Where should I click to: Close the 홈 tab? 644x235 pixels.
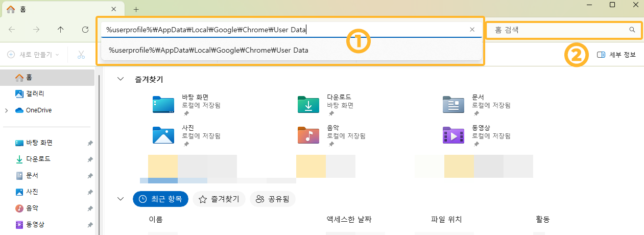(x=114, y=9)
